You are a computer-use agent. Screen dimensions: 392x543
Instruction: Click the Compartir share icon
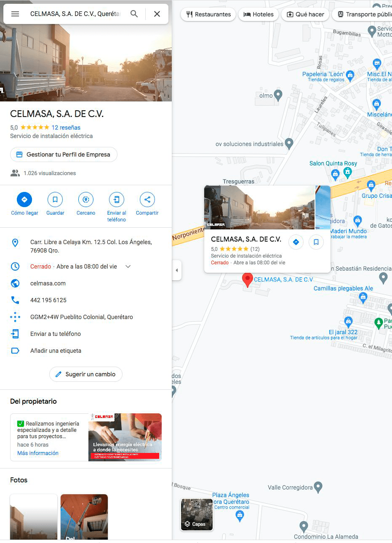[x=147, y=200]
